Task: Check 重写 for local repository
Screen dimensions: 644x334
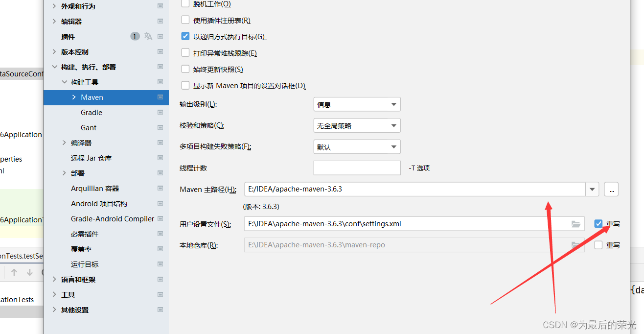Action: [x=598, y=245]
